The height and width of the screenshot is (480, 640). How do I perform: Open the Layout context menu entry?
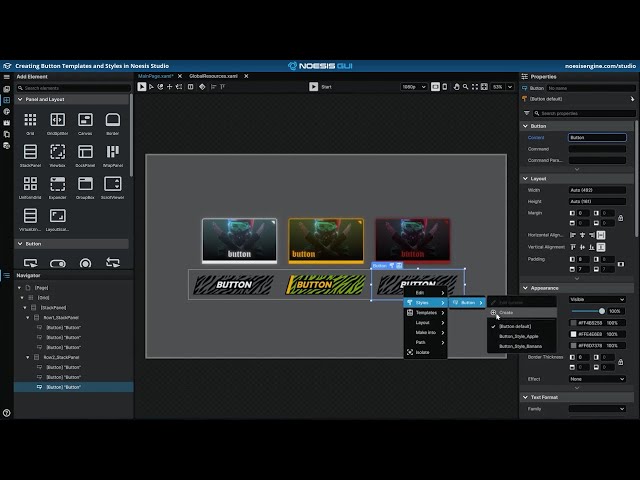(425, 322)
